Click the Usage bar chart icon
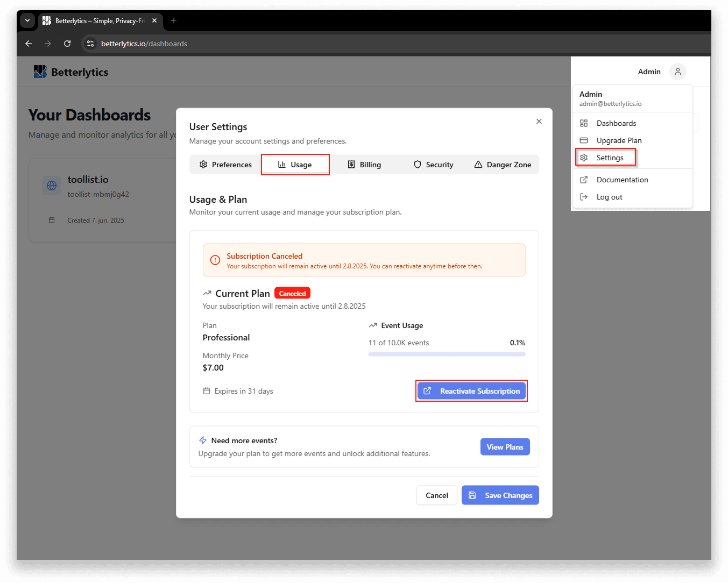The width and height of the screenshot is (728, 583). [x=281, y=165]
